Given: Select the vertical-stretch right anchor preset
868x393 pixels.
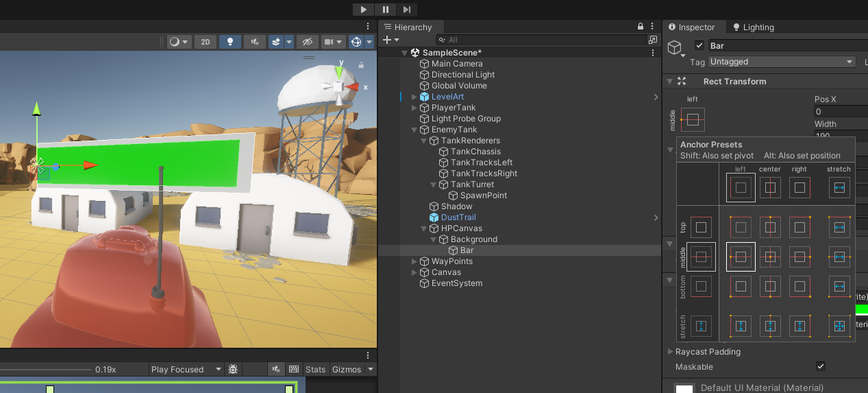Looking at the screenshot, I should click(x=799, y=326).
